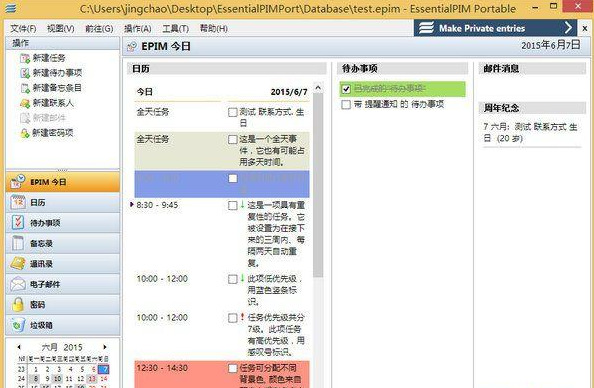Open the 文件(F) menu

[23, 29]
